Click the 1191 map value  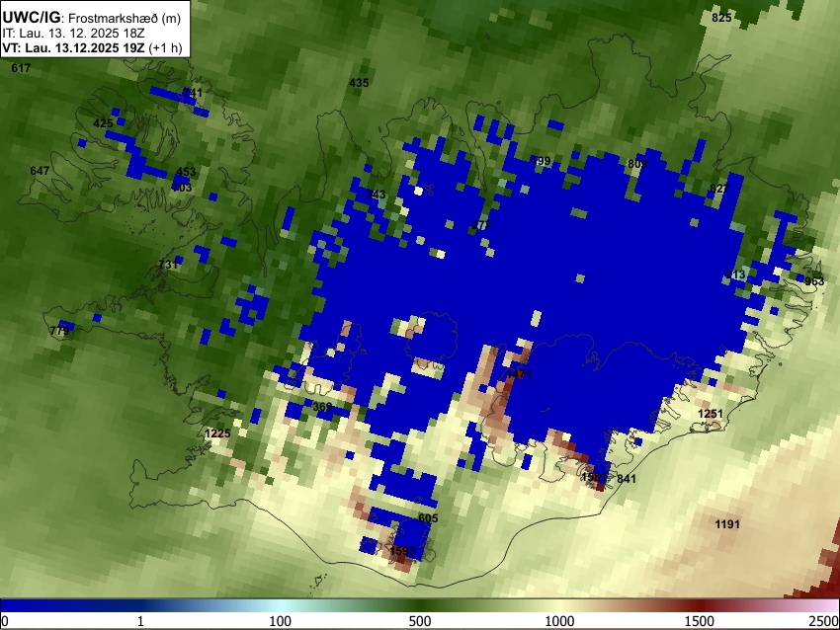pyautogui.click(x=727, y=524)
